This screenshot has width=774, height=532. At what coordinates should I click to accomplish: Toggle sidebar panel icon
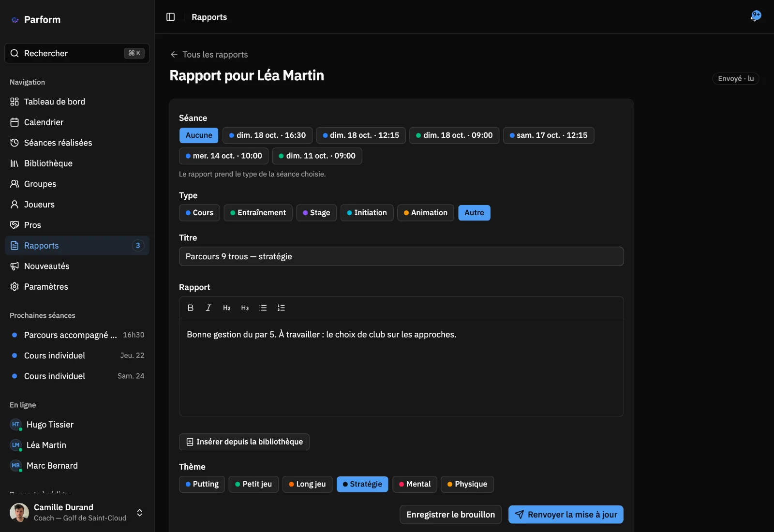pos(170,17)
